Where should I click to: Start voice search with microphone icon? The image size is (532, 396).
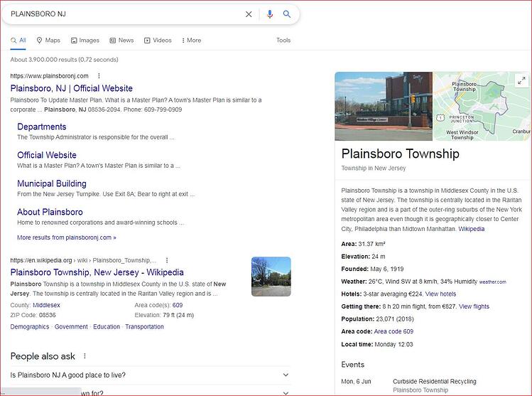coord(270,14)
